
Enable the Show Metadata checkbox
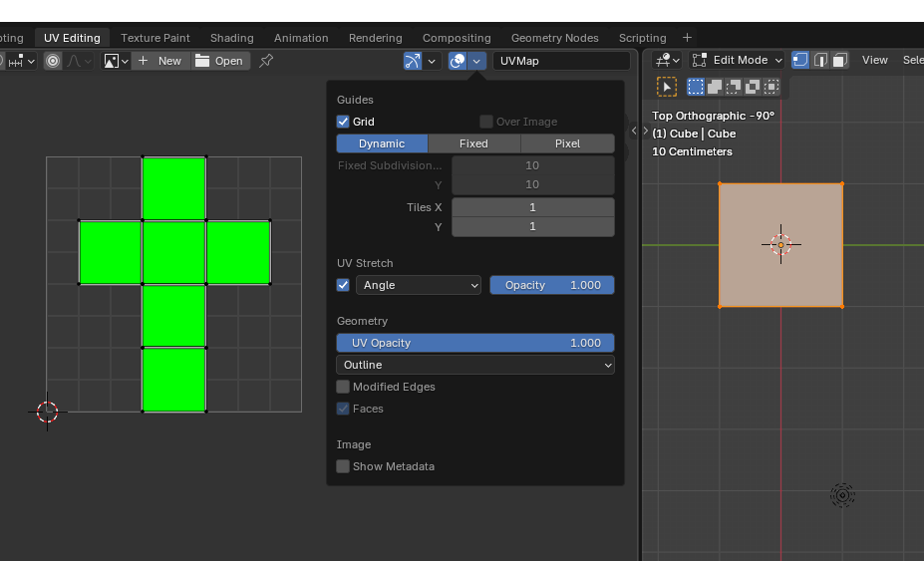point(343,466)
